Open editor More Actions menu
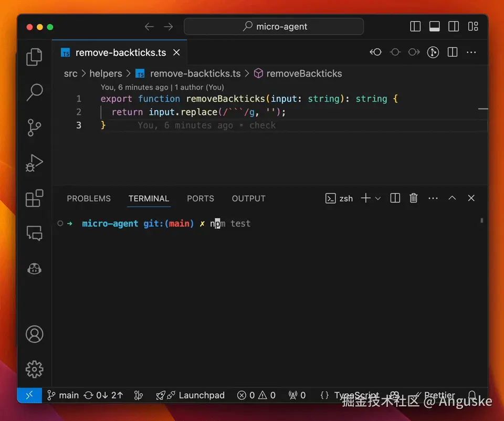Screen dimensions: 504x421 471,52
